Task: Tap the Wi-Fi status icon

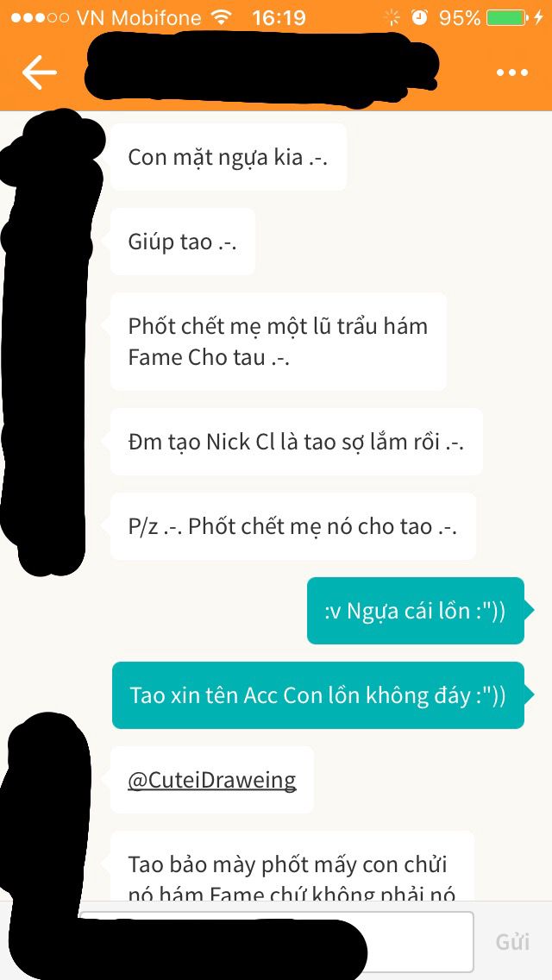Action: pos(221,17)
